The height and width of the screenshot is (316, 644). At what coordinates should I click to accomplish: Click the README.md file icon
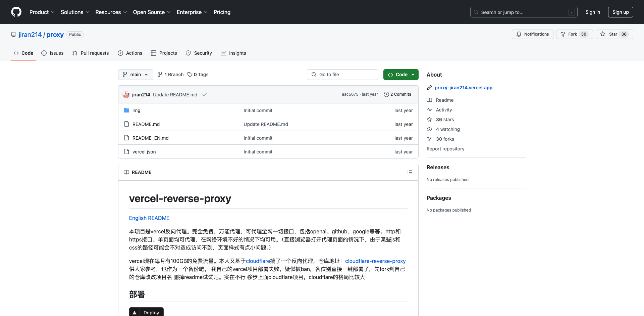[x=126, y=124]
